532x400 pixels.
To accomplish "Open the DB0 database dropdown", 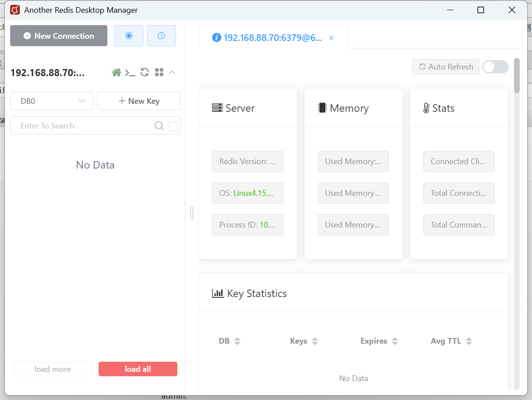I will (51, 101).
